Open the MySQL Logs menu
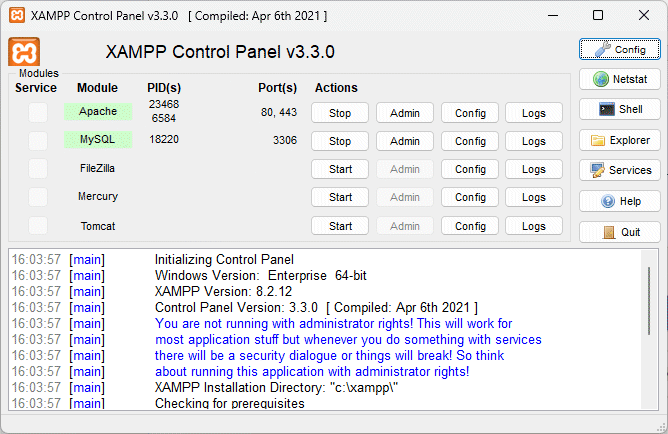Image resolution: width=668 pixels, height=434 pixels. tap(534, 141)
